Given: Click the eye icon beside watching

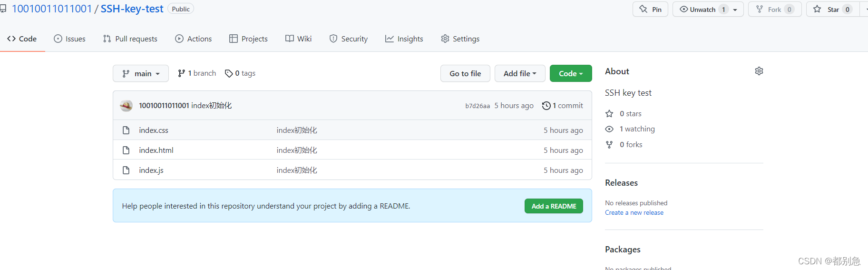Looking at the screenshot, I should point(609,129).
